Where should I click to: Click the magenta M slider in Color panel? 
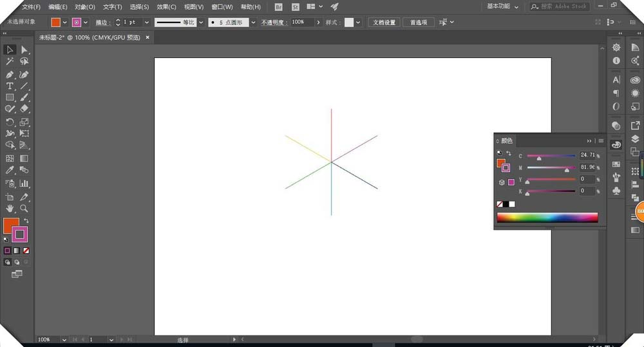(x=551, y=167)
